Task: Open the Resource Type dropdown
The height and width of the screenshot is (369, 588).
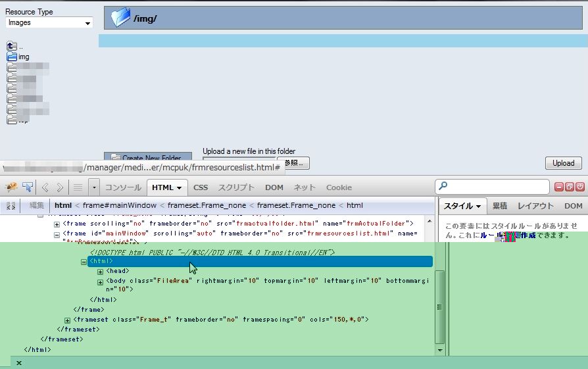Action: point(49,23)
